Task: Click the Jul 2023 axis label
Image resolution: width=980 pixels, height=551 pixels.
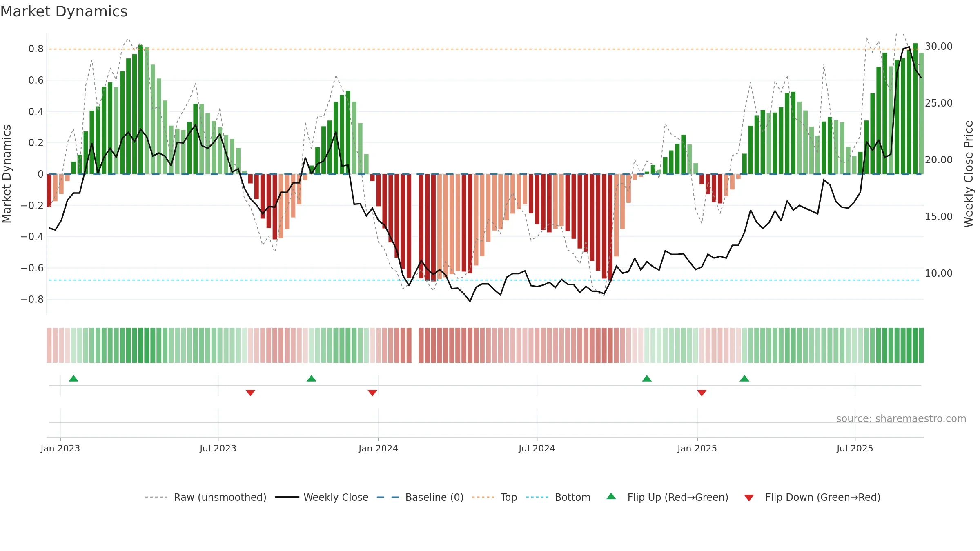Action: point(218,448)
